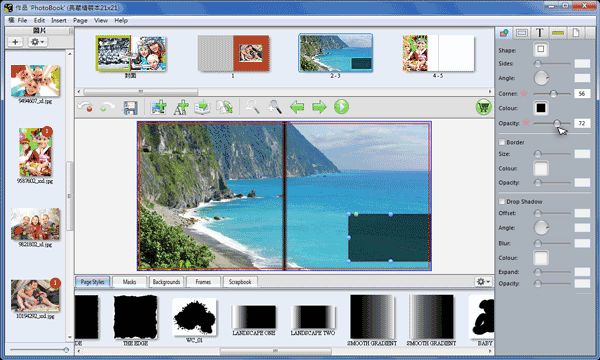Click the save floppy disk icon
The image size is (600, 360).
coord(130,108)
